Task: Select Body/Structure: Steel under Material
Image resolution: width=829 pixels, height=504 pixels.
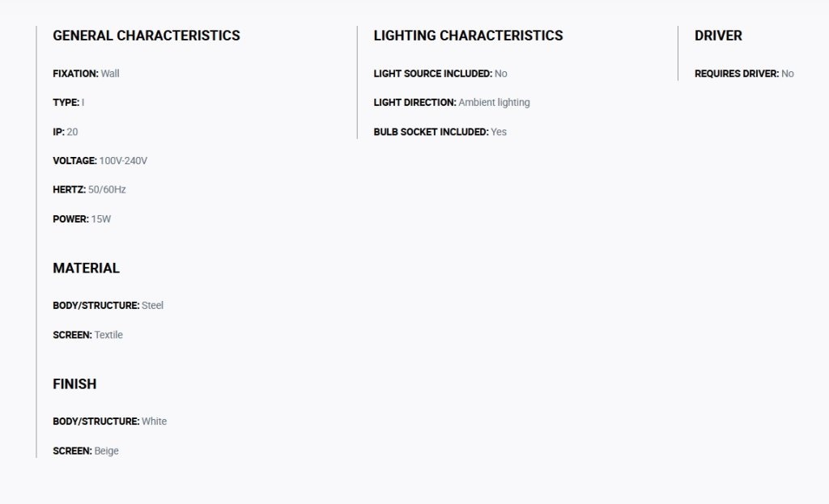Action: tap(108, 305)
